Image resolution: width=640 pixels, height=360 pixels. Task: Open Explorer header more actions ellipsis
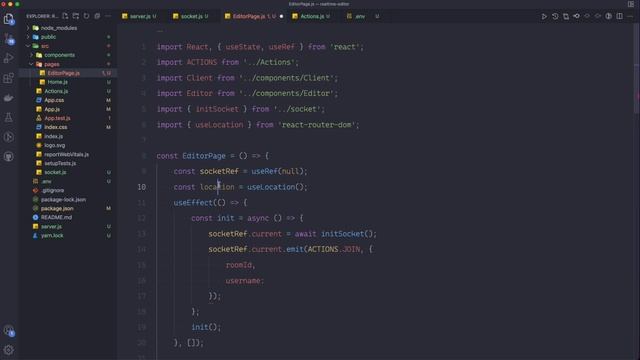point(108,16)
